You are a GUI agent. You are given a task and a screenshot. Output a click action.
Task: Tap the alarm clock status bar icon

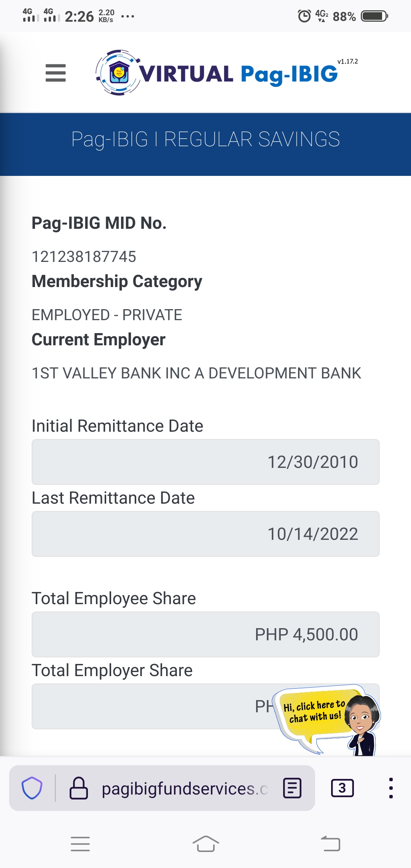coord(304,16)
